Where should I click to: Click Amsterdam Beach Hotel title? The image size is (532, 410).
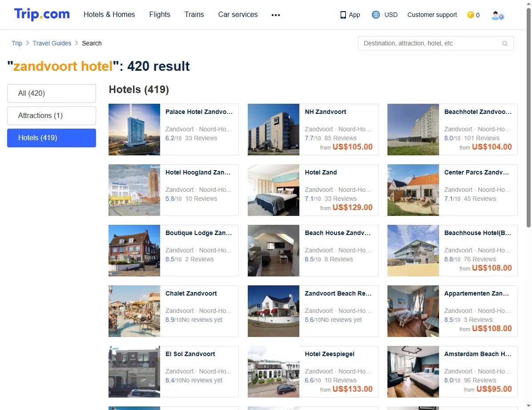click(x=477, y=353)
